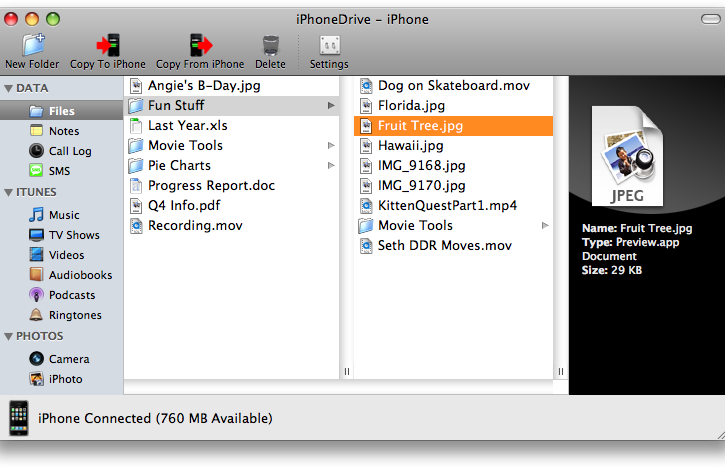
Task: Select Angie's B-Day.jpg file
Action: [x=232, y=86]
